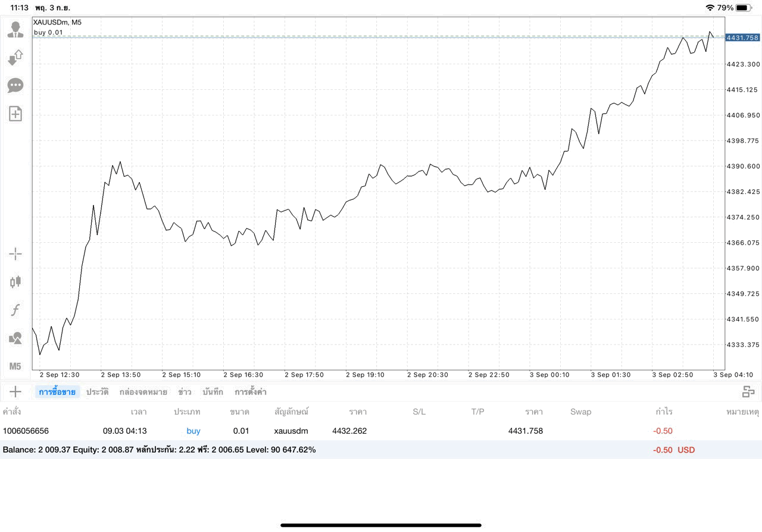Open the candlestick chart type icon
Viewport: 762px width, 532px height.
(x=15, y=281)
